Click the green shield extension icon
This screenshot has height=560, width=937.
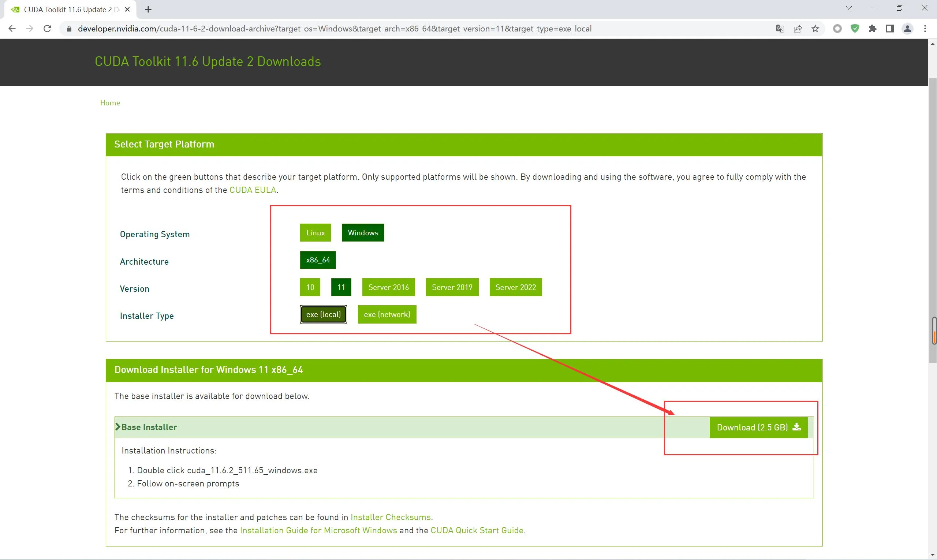pyautogui.click(x=855, y=29)
